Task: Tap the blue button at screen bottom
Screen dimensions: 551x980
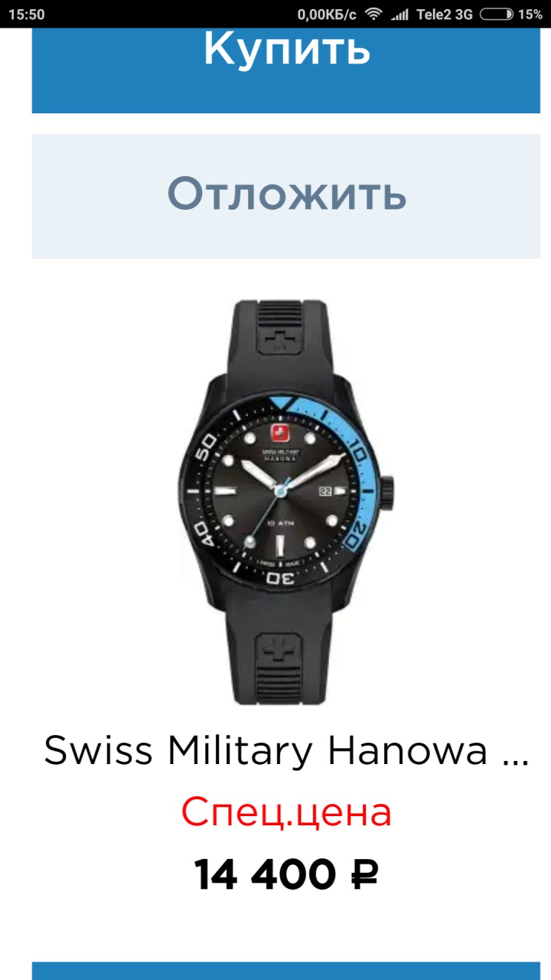Action: 286,971
